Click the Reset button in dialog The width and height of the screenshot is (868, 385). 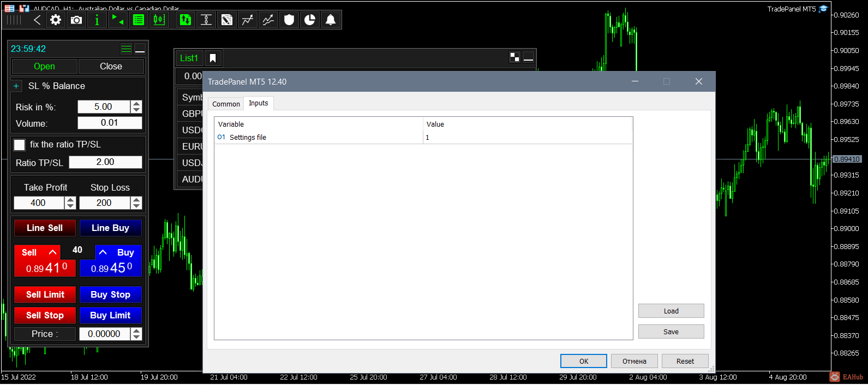(685, 361)
